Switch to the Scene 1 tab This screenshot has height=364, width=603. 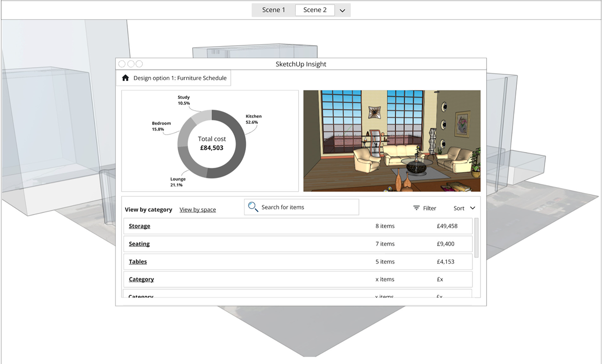tap(274, 10)
